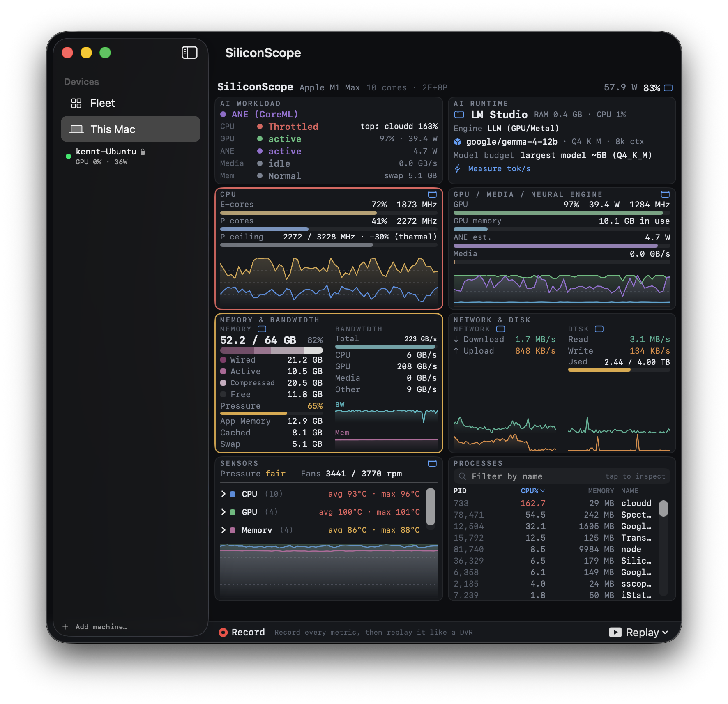Click the E-cores usage bar
Screen dimensions: 728x704
(x=329, y=213)
